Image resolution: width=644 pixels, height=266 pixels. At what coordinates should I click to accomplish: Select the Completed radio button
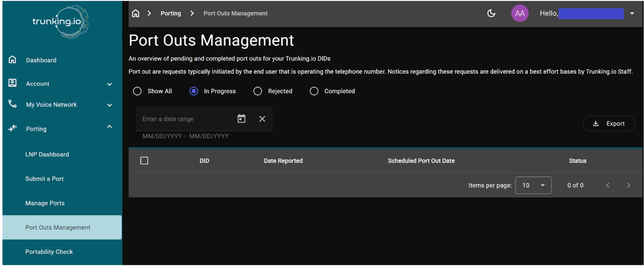314,91
